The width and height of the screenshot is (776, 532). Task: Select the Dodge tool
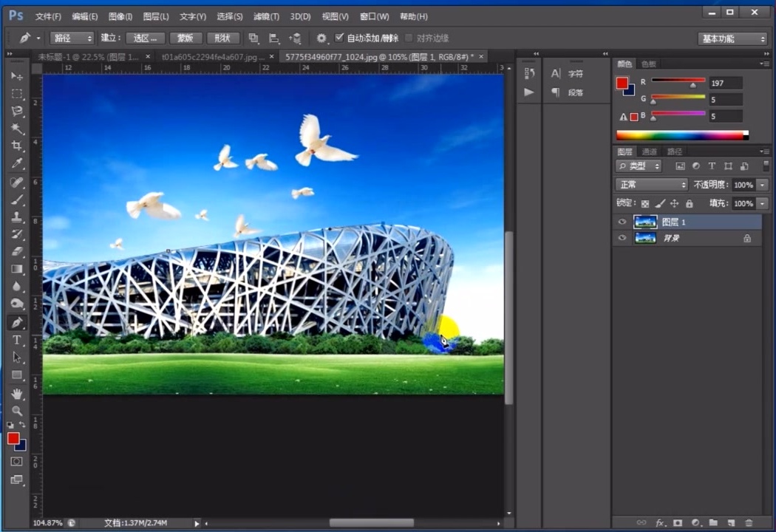[x=17, y=304]
